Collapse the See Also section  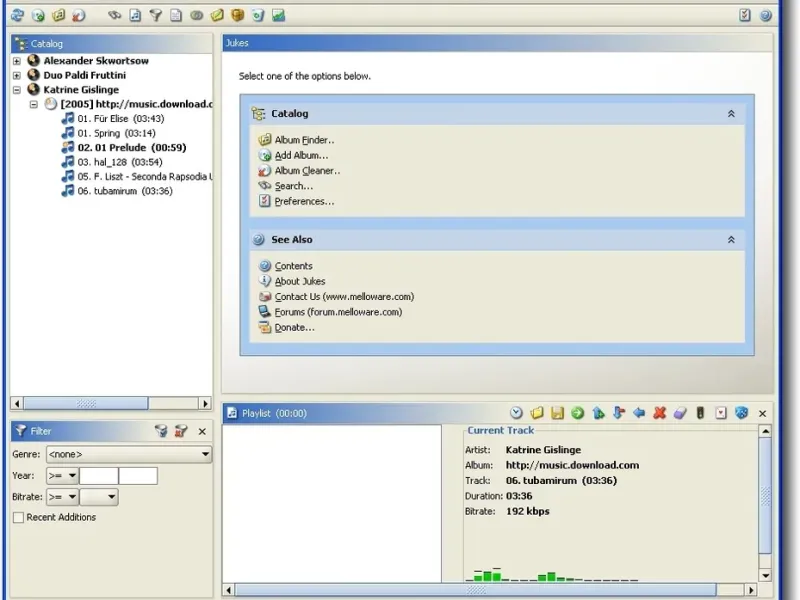pos(731,239)
